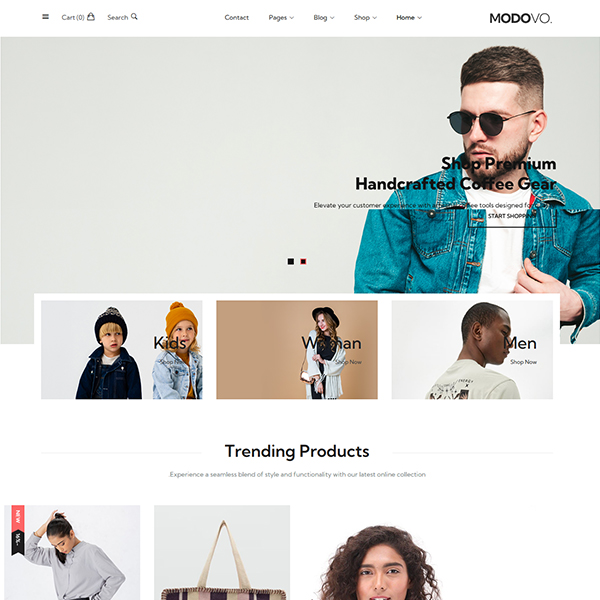
Task: Open Shop Now under Men
Action: point(523,362)
